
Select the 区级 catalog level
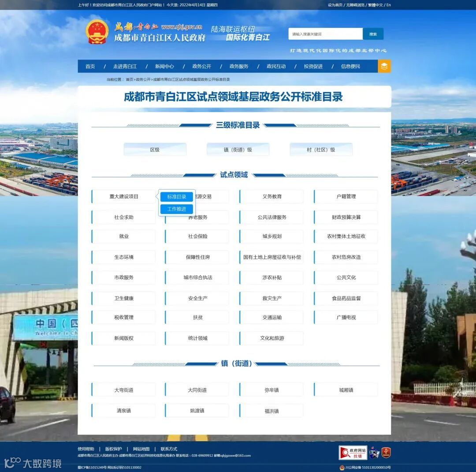tap(155, 150)
